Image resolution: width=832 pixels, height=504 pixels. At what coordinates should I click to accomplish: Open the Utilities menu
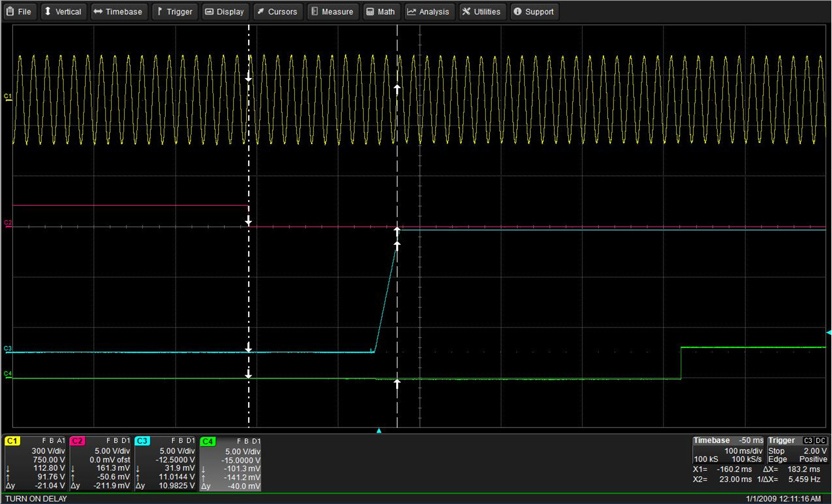(481, 12)
